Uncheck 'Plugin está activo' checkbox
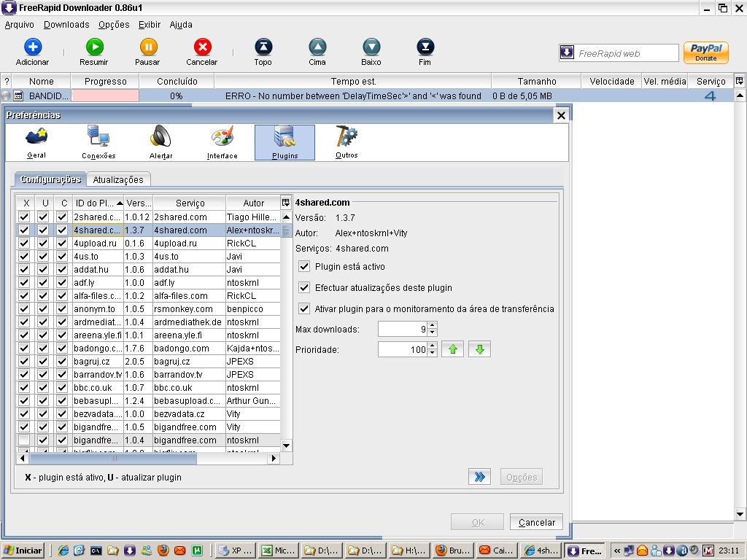This screenshot has height=560, width=747. click(305, 266)
